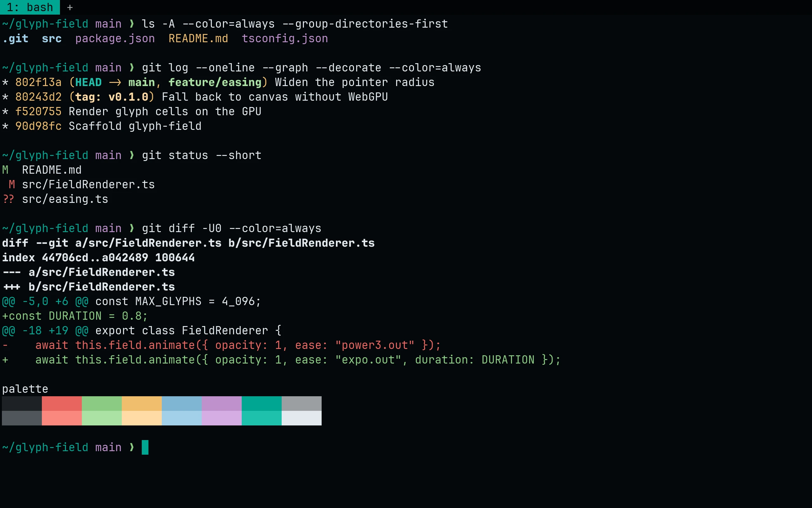Click the '@@ -18 +19 @@' hunk header
812x508 pixels.
tap(45, 331)
